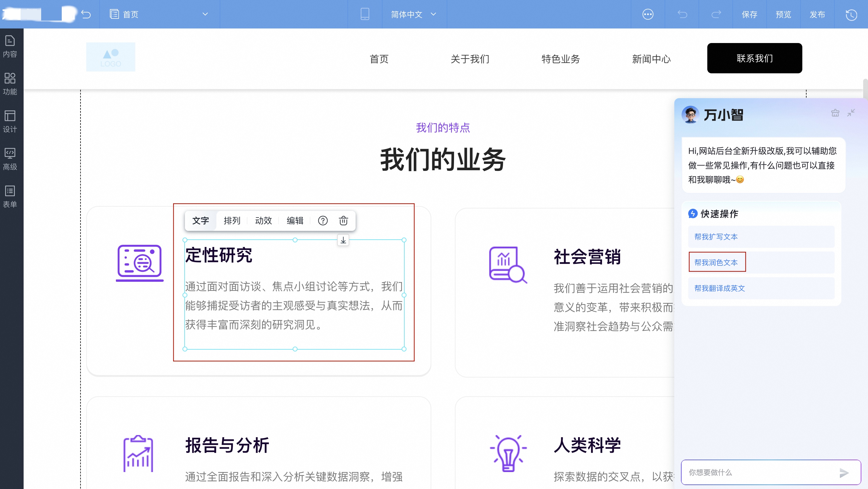
Task: Select the 排列 tab in text toolbar
Action: point(232,221)
